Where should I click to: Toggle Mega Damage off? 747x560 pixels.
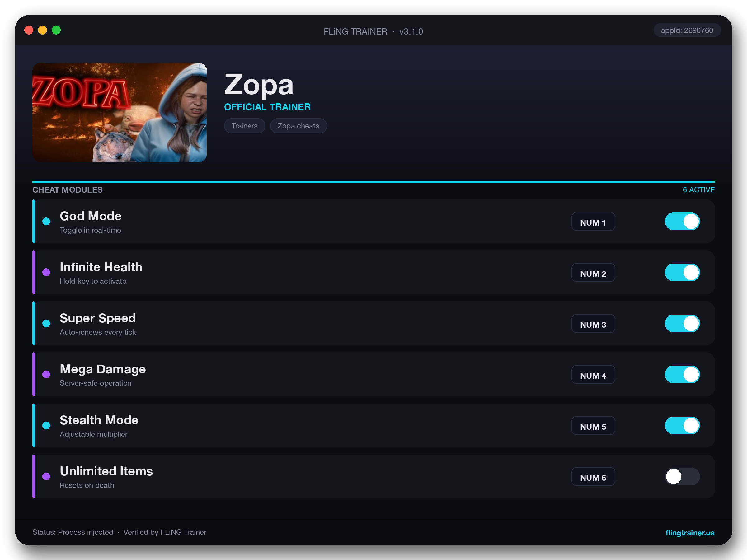[682, 374]
